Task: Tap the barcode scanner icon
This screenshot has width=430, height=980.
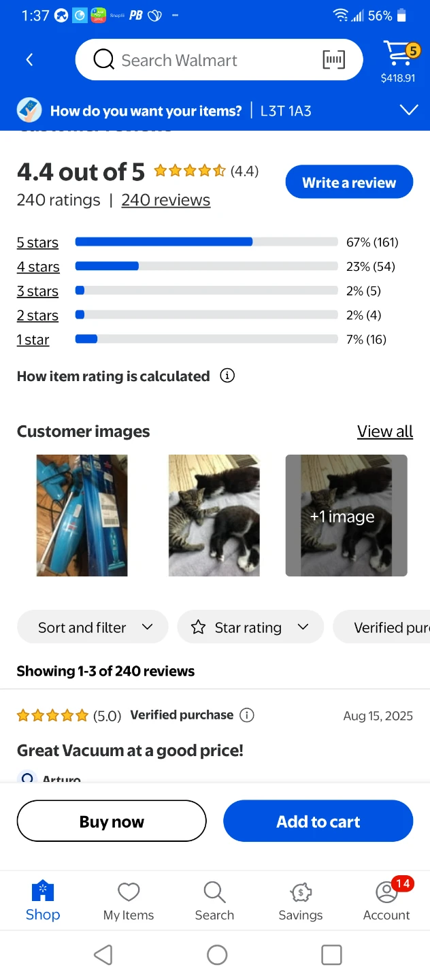Action: tap(333, 61)
